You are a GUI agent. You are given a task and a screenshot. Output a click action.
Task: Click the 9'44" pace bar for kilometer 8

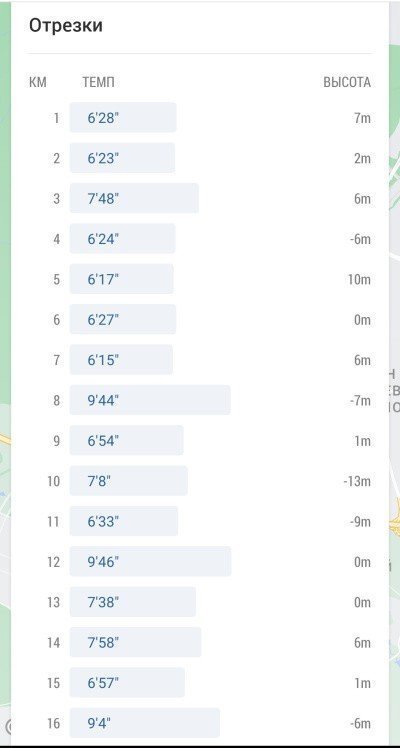click(150, 400)
